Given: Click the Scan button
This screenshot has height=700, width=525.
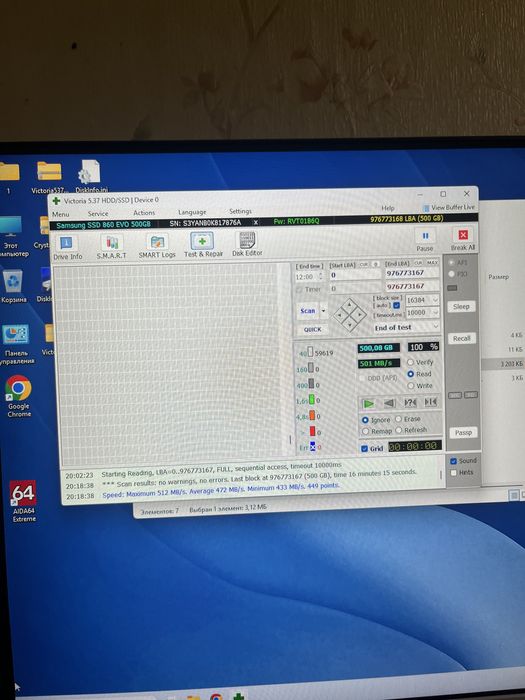Looking at the screenshot, I should [308, 311].
